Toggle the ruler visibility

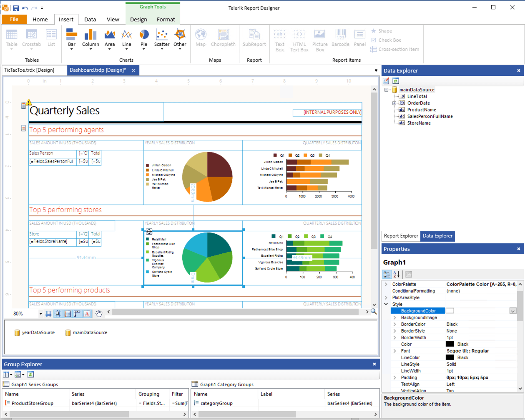tap(76, 313)
